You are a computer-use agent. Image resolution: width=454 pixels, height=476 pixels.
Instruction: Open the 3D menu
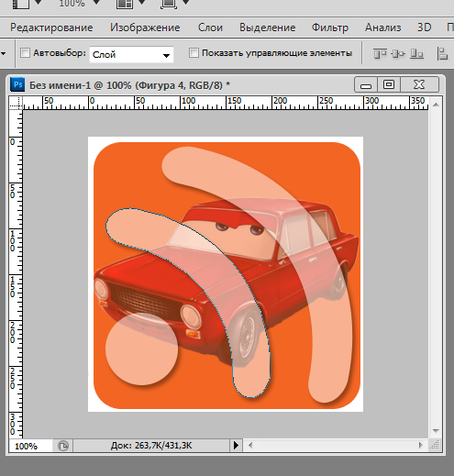[x=424, y=28]
